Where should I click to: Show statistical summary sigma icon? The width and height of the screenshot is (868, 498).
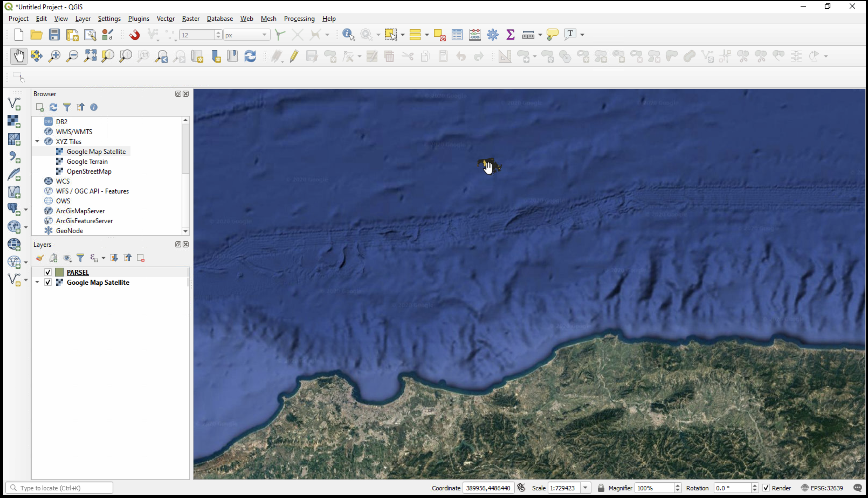point(510,35)
